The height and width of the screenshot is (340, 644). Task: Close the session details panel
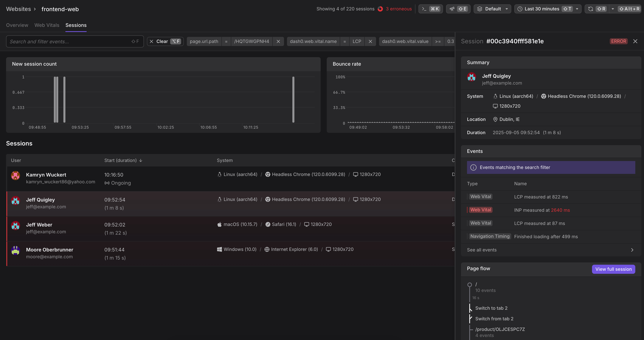(635, 41)
